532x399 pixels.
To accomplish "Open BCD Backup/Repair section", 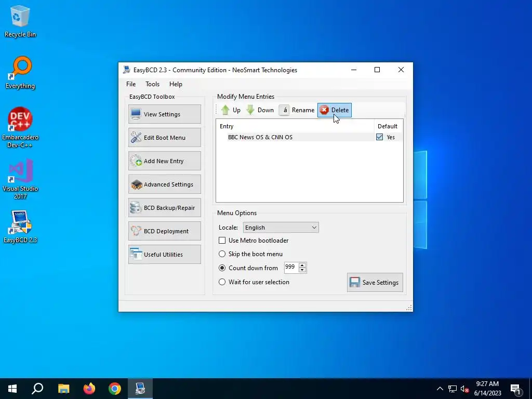I will coord(165,208).
